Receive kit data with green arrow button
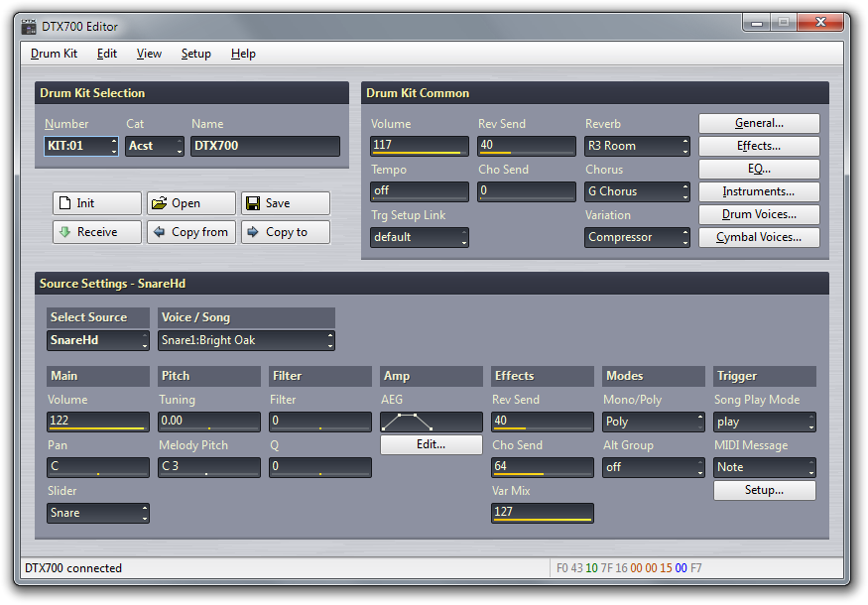This screenshot has height=605, width=868. [x=97, y=232]
